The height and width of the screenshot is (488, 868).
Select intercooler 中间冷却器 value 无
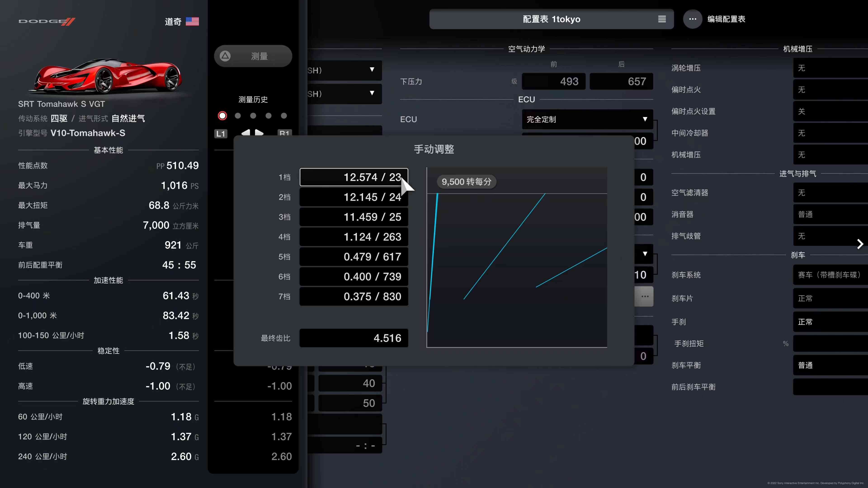tap(831, 133)
